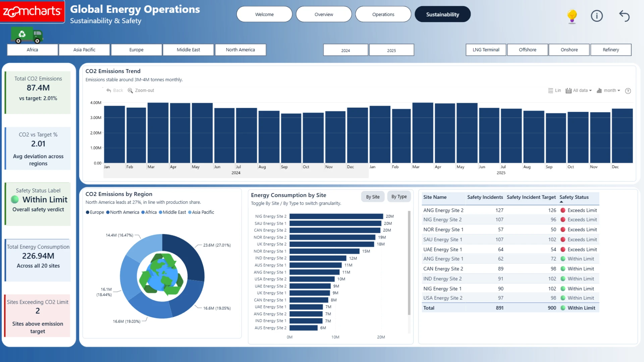
Task: Click the Zoom-out magnifier icon
Action: (x=130, y=90)
